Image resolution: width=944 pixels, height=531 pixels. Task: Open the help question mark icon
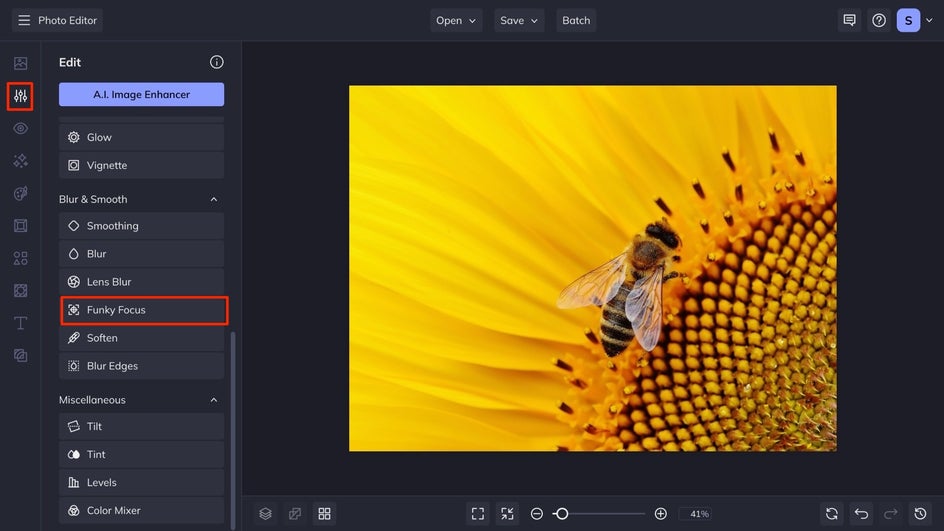coord(879,20)
